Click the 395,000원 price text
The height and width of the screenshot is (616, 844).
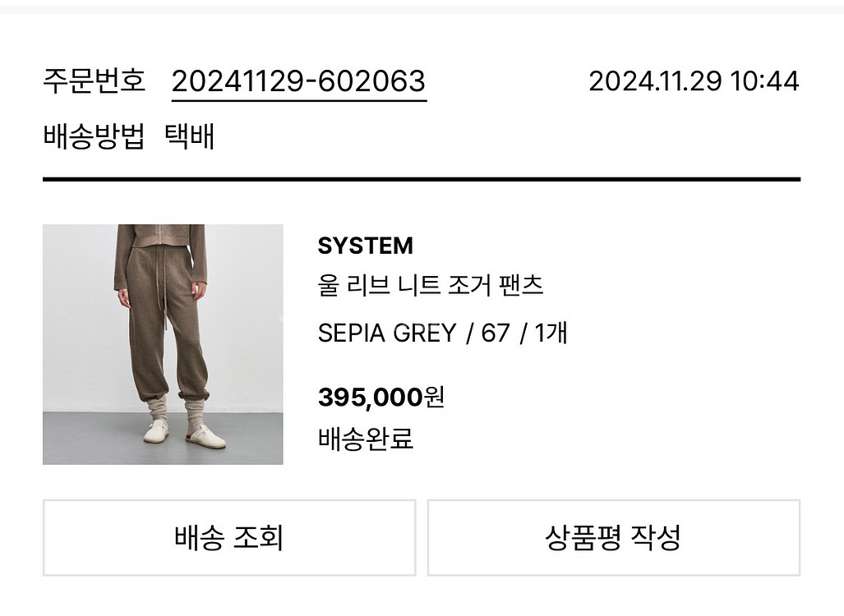point(380,398)
